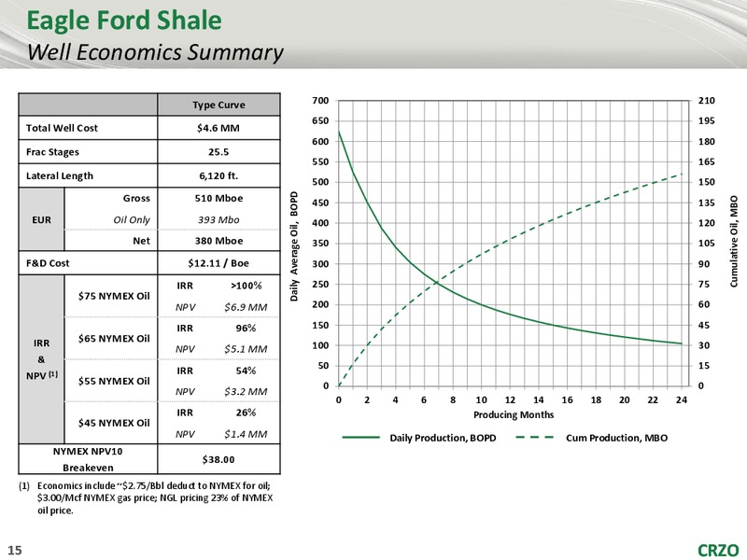This screenshot has width=747, height=560.
Task: Select the '380 Mboe' net value
Action: click(x=218, y=241)
